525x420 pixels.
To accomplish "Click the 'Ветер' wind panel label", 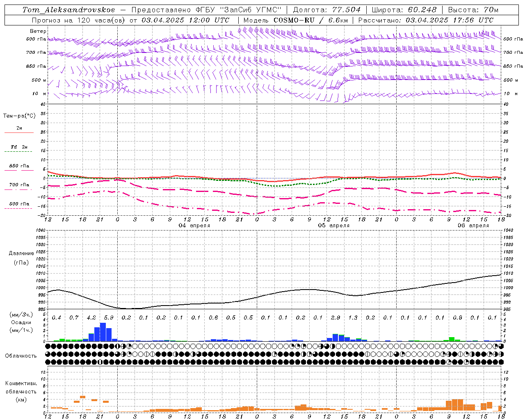I will [38, 31].
